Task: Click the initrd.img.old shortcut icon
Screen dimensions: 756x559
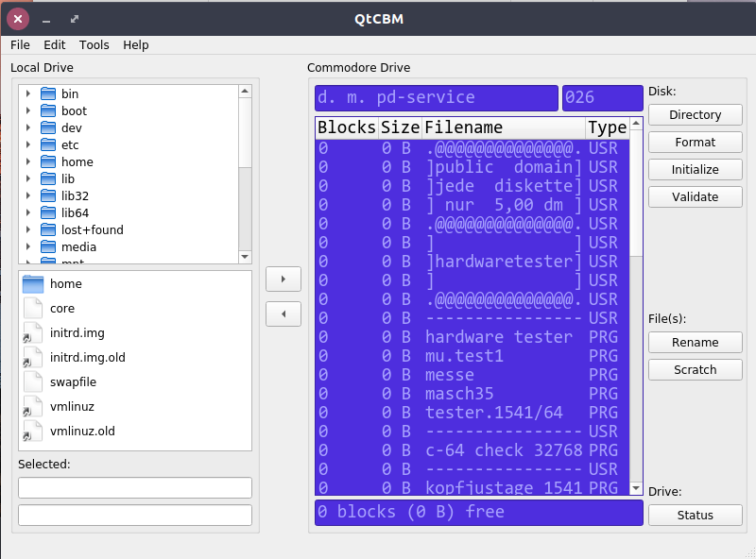Action: coord(33,358)
